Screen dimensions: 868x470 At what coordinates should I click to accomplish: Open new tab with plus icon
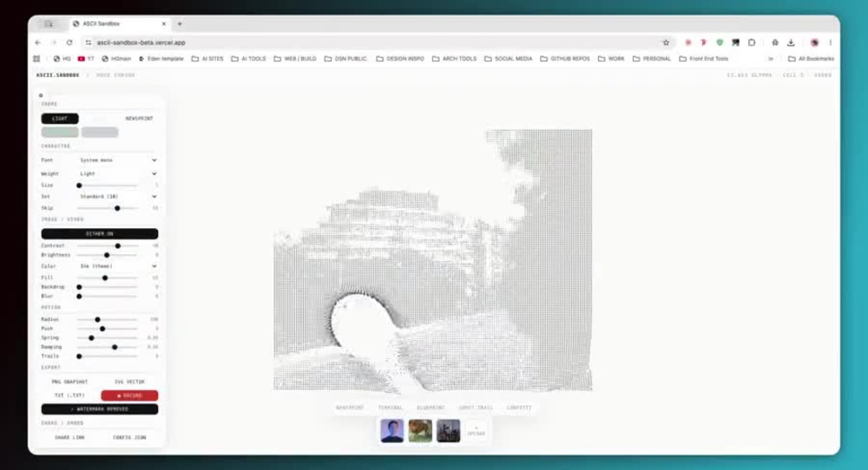point(180,23)
